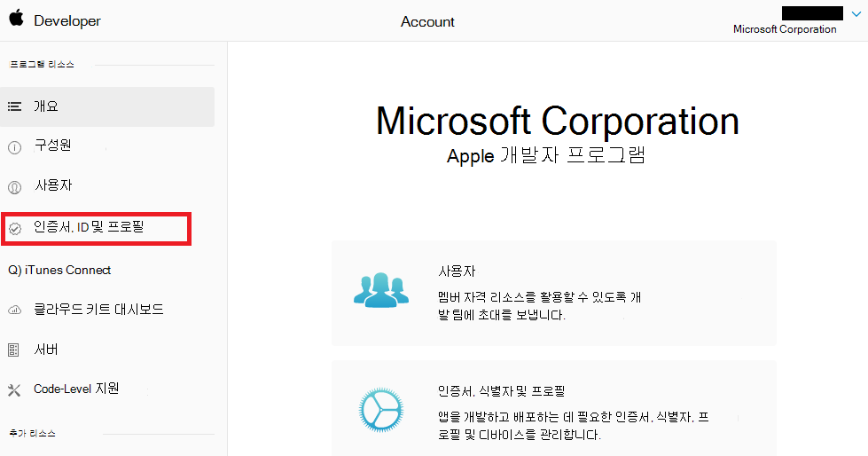Click the info icon beside 구성원
This screenshot has height=456, width=868.
(14, 147)
